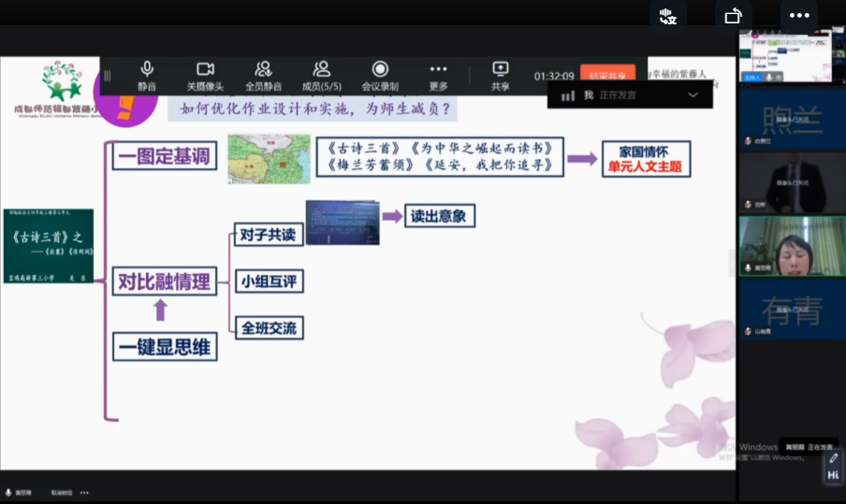Expand the 正在发言 speaker dropdown chevron
Screen dimensions: 846x504
tap(693, 94)
